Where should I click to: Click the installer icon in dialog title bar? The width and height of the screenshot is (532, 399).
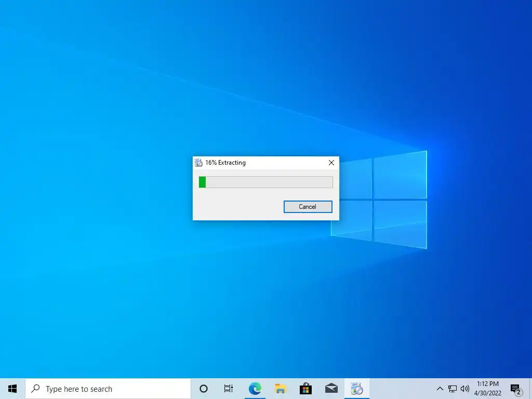pyautogui.click(x=198, y=163)
